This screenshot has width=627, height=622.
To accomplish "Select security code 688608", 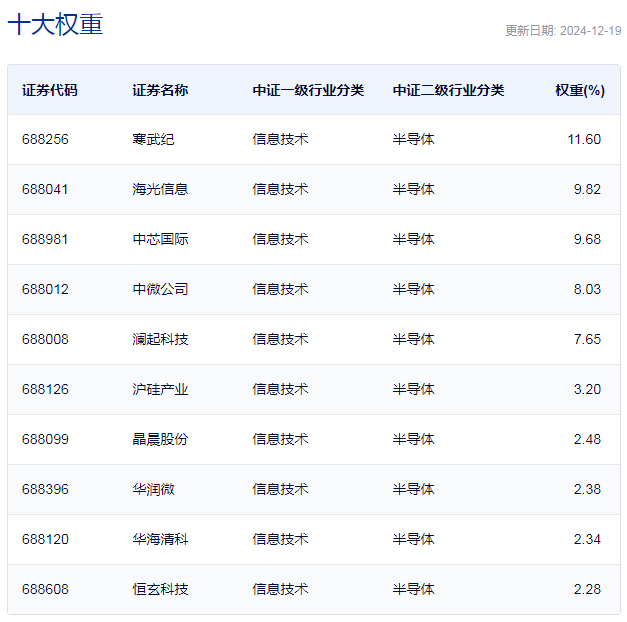I will tap(45, 589).
